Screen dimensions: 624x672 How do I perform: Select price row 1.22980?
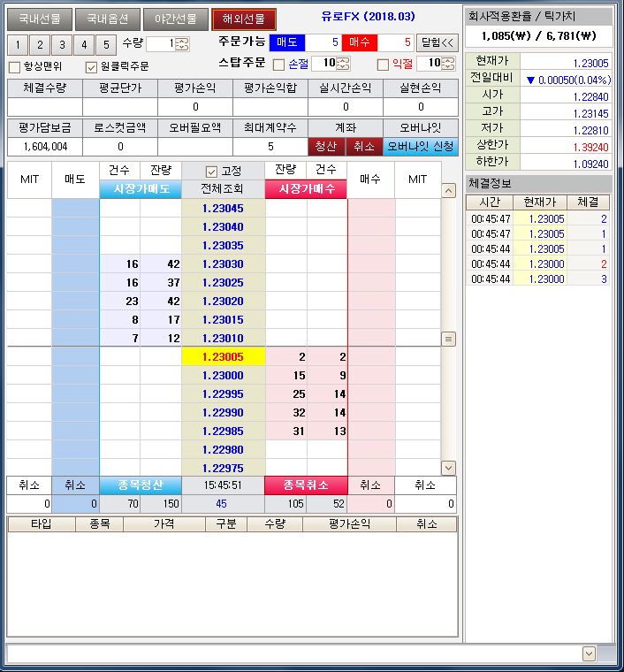pyautogui.click(x=223, y=449)
